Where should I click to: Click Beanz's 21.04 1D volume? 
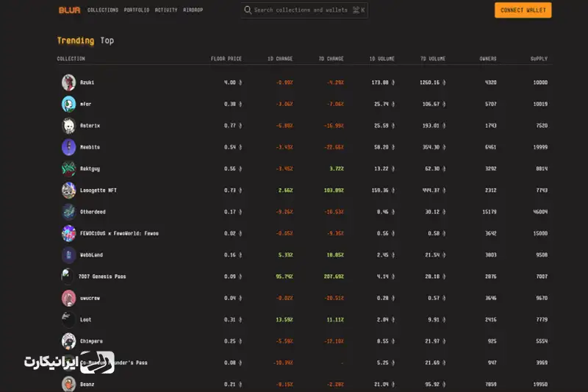tap(384, 384)
